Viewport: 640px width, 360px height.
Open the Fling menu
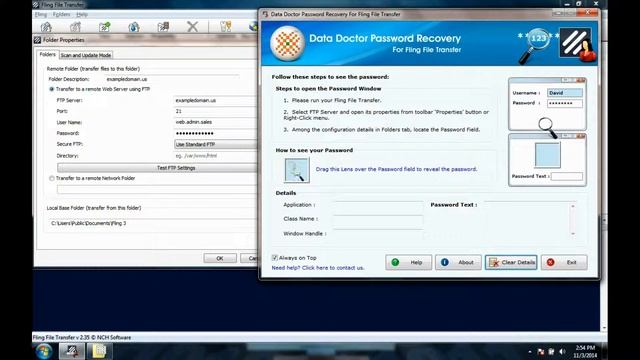41,14
